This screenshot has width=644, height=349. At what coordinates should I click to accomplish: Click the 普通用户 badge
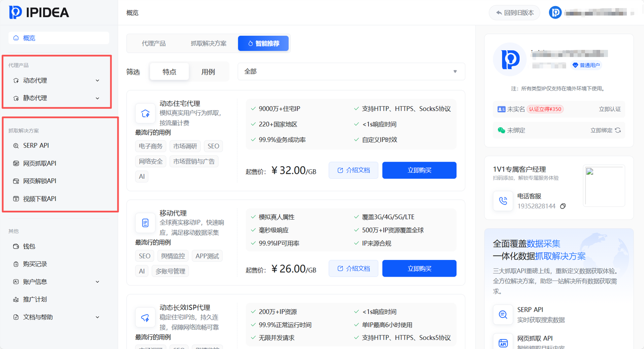(587, 65)
